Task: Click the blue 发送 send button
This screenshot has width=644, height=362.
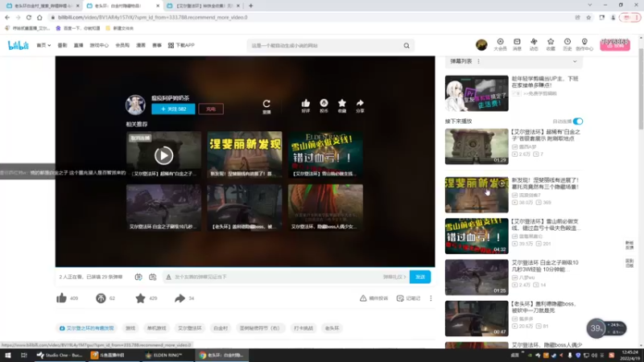Action: (x=419, y=277)
